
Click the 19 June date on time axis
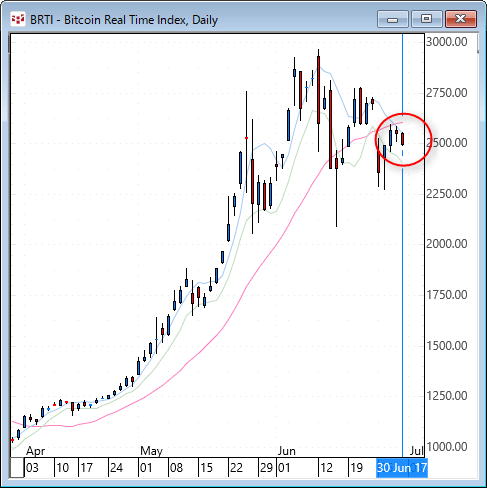(356, 468)
